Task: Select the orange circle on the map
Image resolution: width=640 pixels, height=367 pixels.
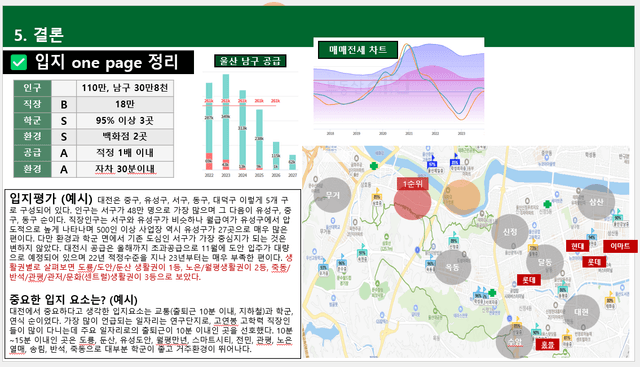Action: pos(462,197)
